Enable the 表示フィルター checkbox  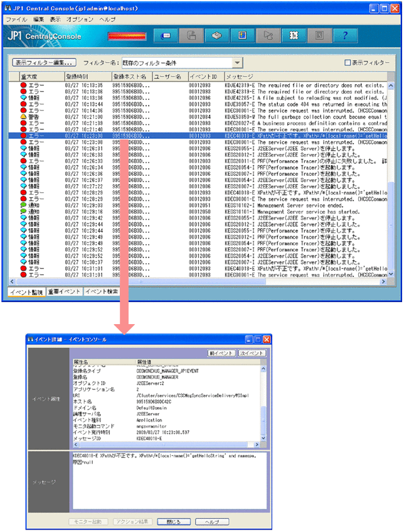347,63
